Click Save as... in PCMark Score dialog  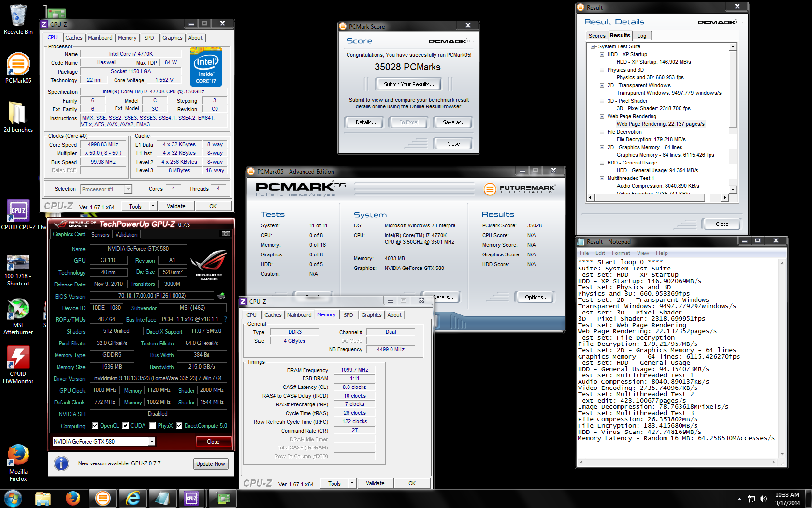pyautogui.click(x=454, y=122)
